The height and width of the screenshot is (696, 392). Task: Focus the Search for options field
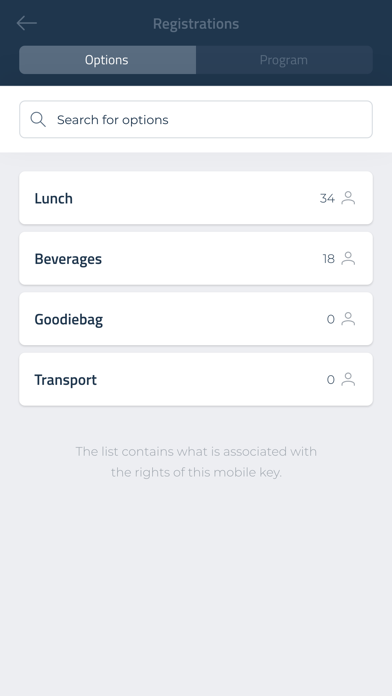196,119
